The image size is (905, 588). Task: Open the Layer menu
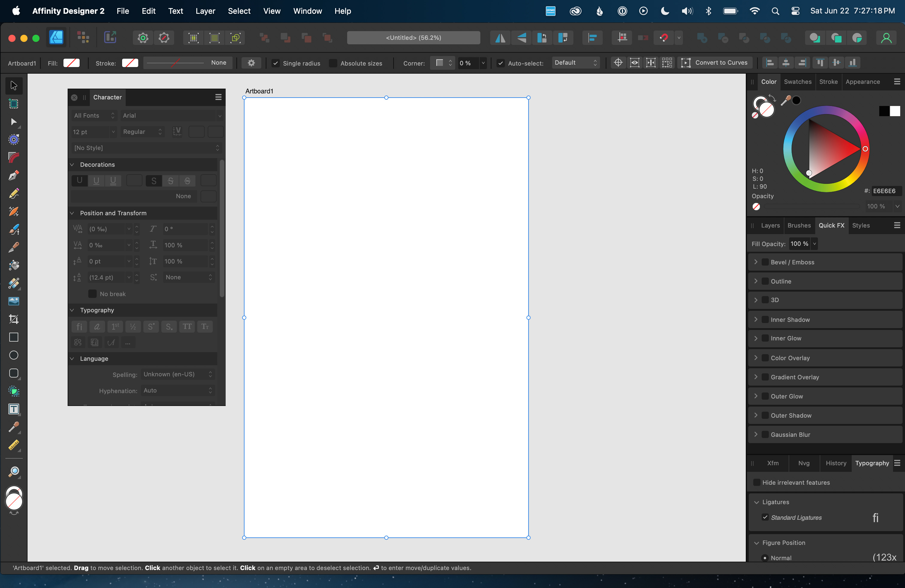click(x=205, y=11)
